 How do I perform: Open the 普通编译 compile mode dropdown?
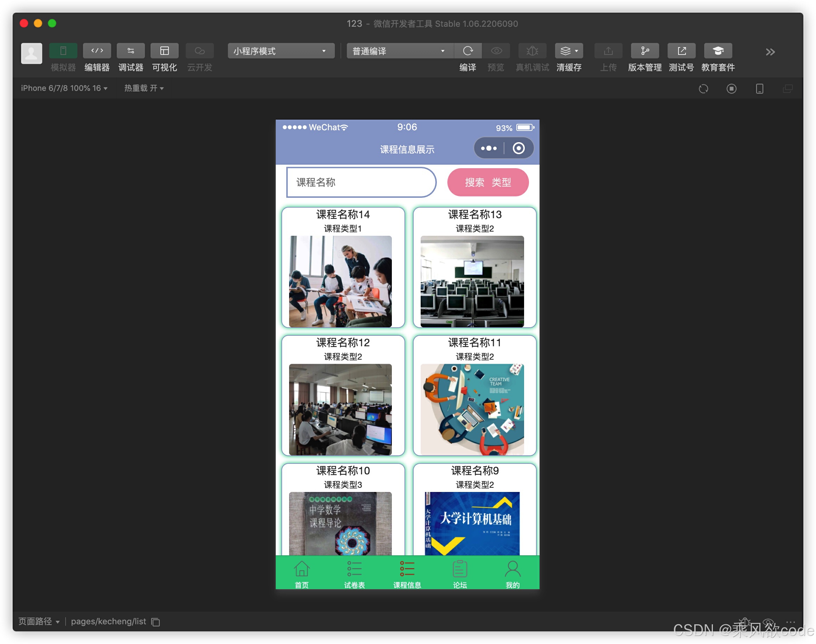click(399, 51)
